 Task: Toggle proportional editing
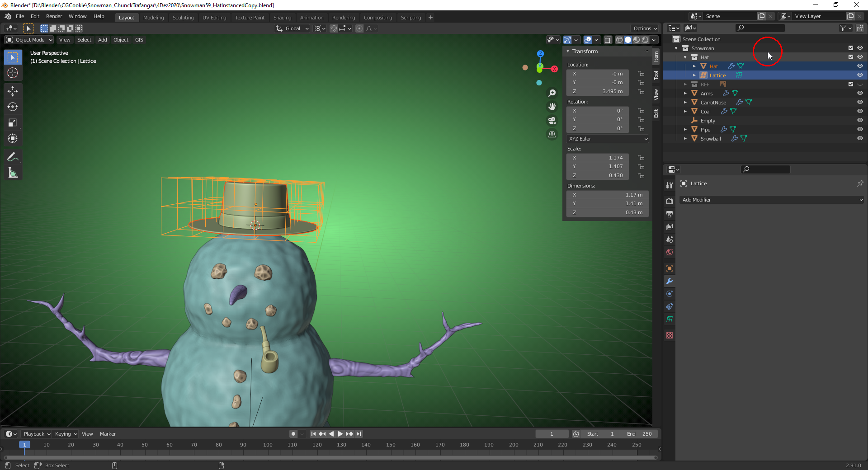coord(359,28)
